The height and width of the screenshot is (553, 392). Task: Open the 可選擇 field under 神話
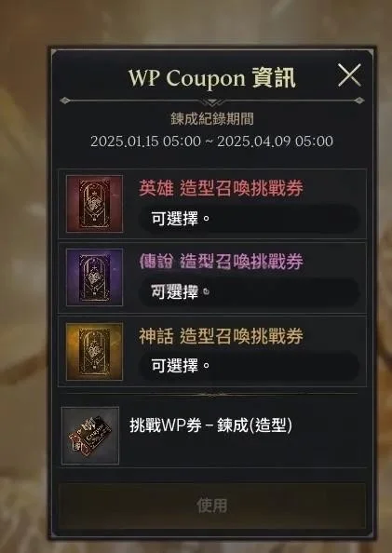point(250,366)
